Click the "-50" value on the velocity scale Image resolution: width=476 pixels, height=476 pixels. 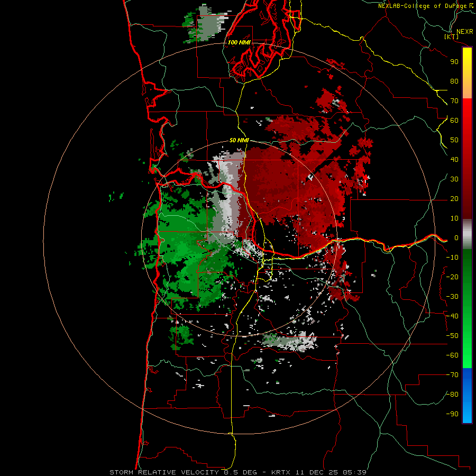click(x=452, y=336)
